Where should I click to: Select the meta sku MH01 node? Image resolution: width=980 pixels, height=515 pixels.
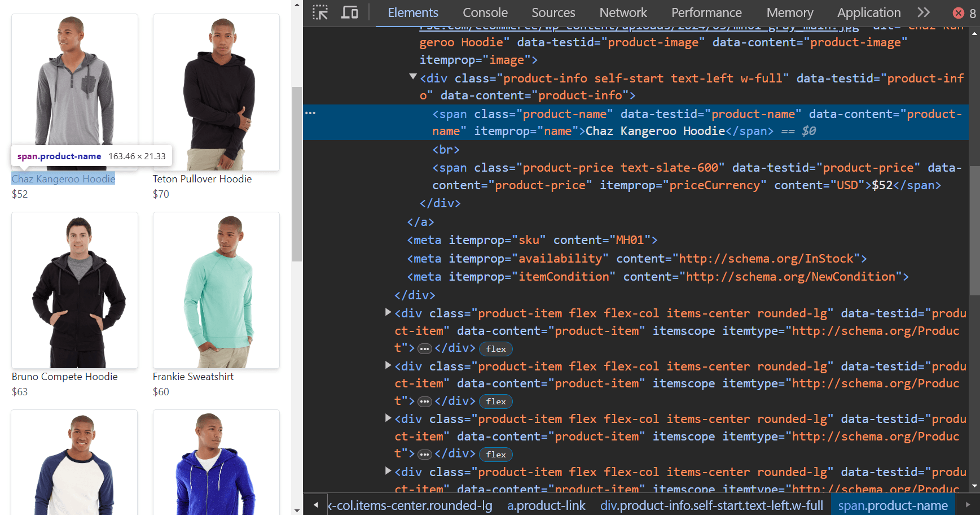[532, 240]
